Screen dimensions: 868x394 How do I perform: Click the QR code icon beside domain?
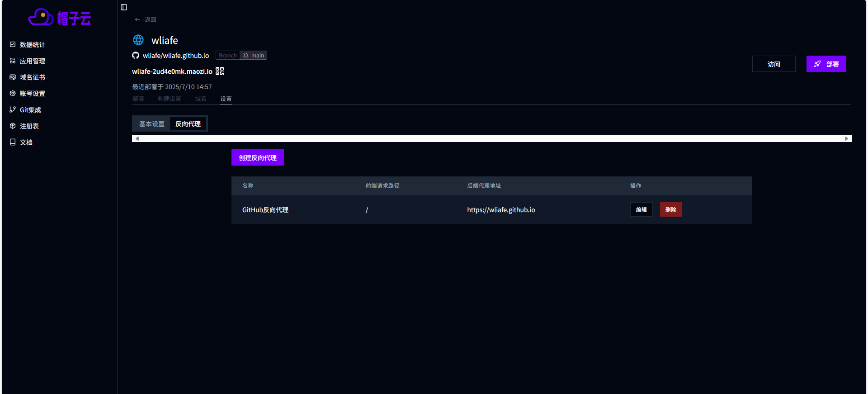[x=220, y=71]
